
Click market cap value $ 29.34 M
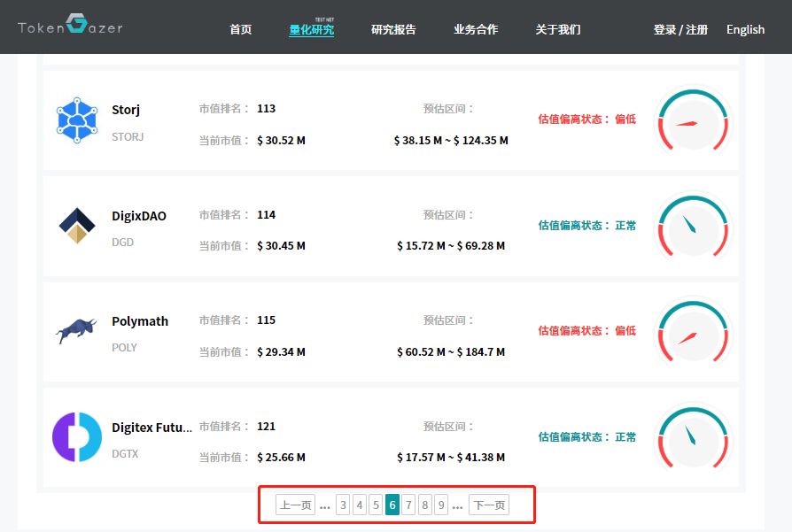[282, 351]
